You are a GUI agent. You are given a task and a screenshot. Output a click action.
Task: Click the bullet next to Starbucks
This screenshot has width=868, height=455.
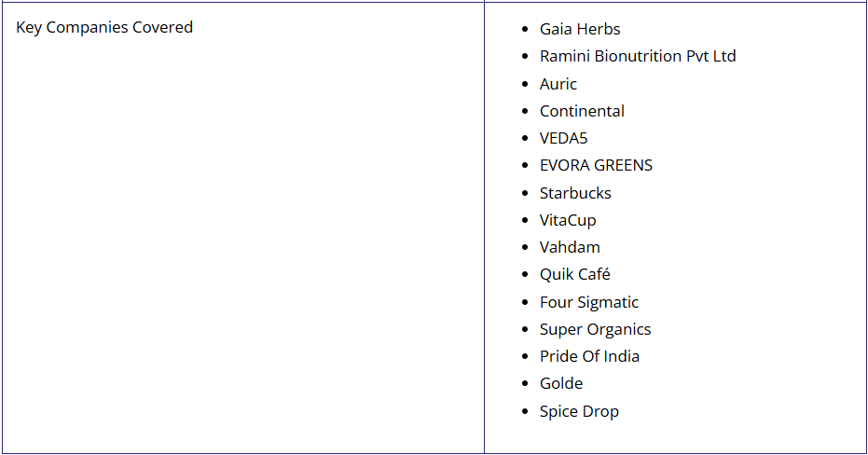pos(525,193)
